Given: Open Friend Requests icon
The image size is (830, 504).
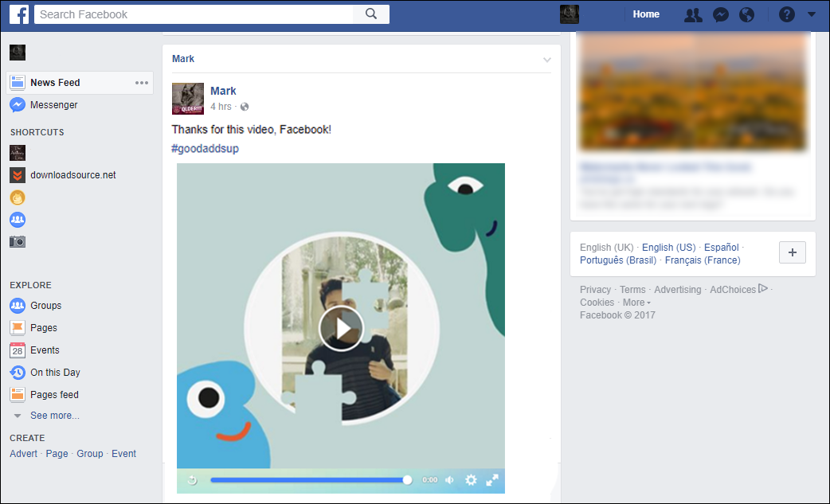Looking at the screenshot, I should click(693, 15).
